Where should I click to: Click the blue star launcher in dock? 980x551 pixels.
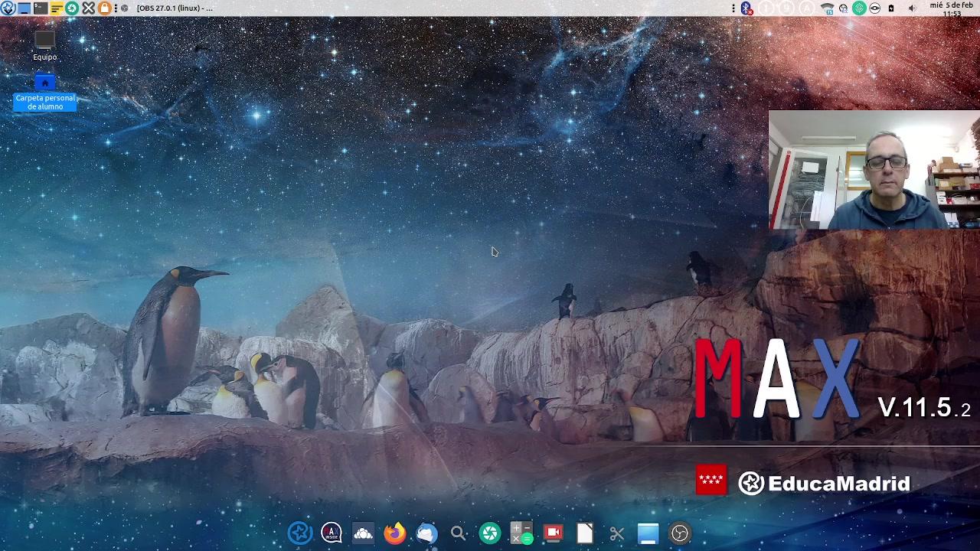coord(299,533)
